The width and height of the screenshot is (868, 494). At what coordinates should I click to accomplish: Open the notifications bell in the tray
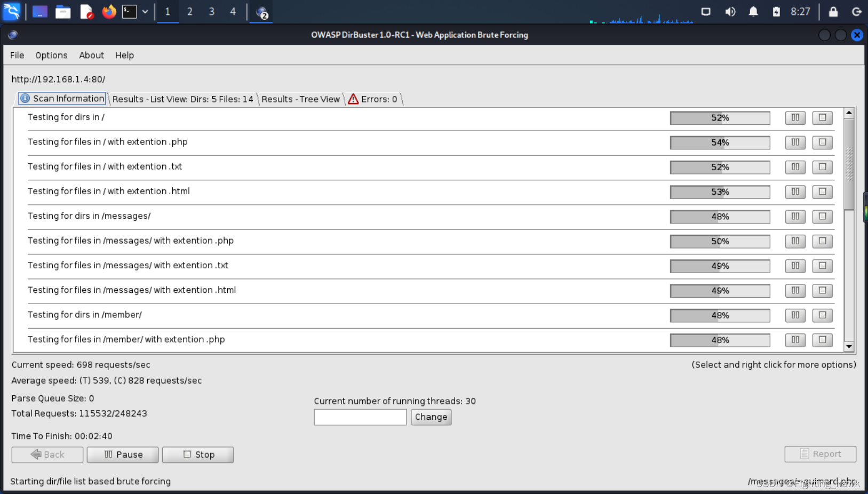[x=753, y=12]
